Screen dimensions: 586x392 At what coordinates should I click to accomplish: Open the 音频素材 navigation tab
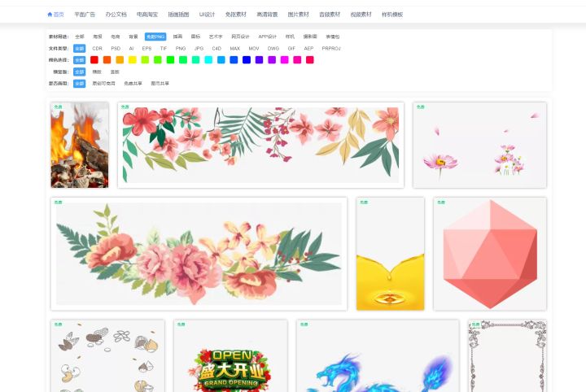point(330,15)
